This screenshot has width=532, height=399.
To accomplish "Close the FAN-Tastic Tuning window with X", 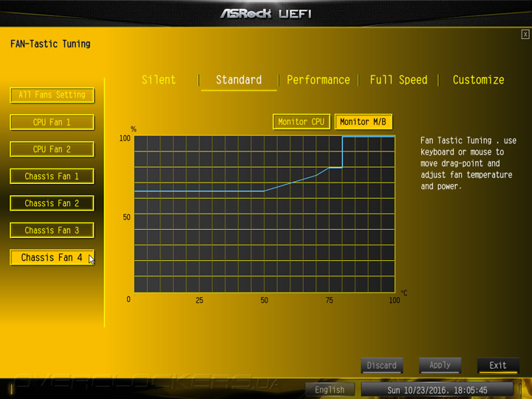I will coord(525,34).
